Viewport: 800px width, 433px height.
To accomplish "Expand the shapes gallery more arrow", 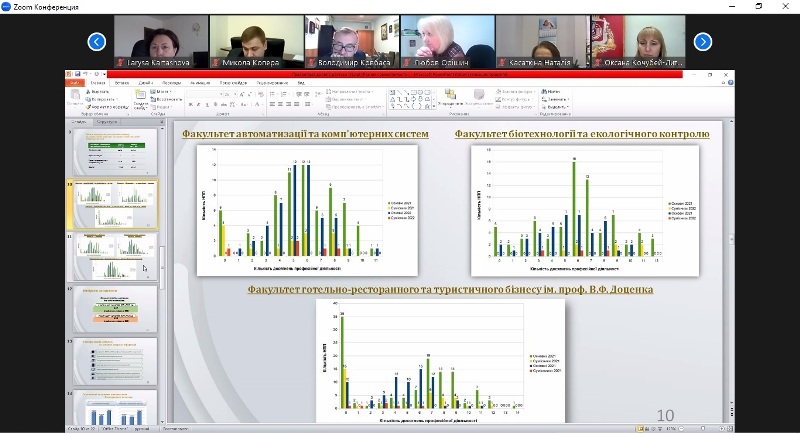I will coord(434,107).
